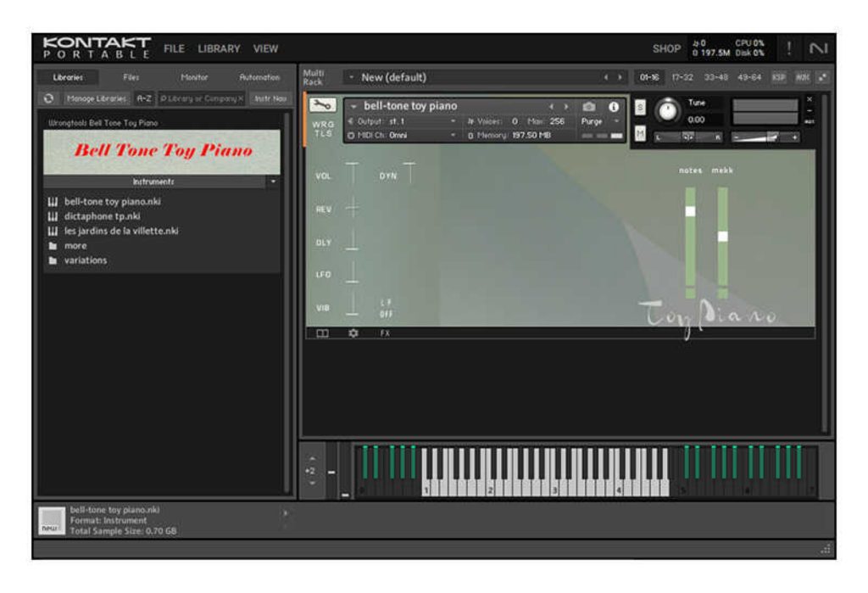Open the SHOP link
The width and height of the screenshot is (868, 593).
666,48
